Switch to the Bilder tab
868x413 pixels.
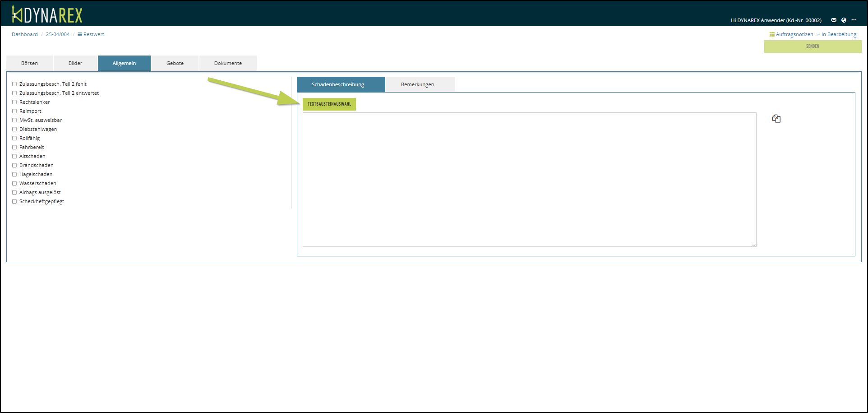pos(75,63)
